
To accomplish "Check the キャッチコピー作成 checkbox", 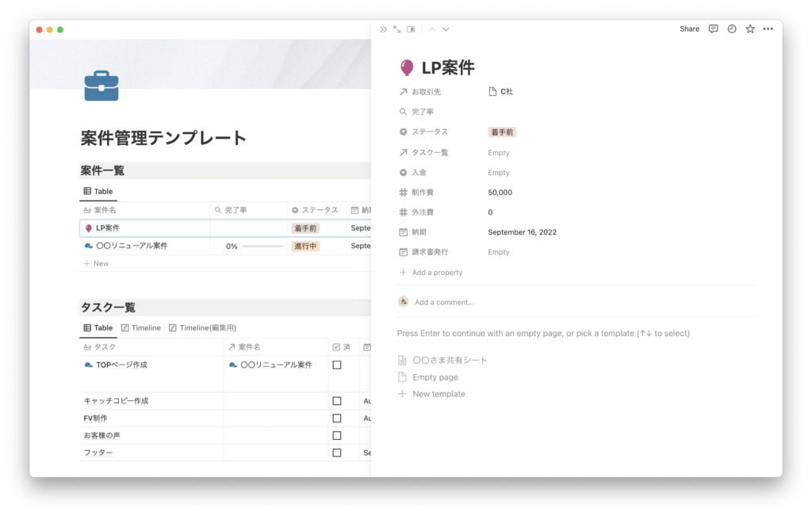I will click(x=337, y=401).
